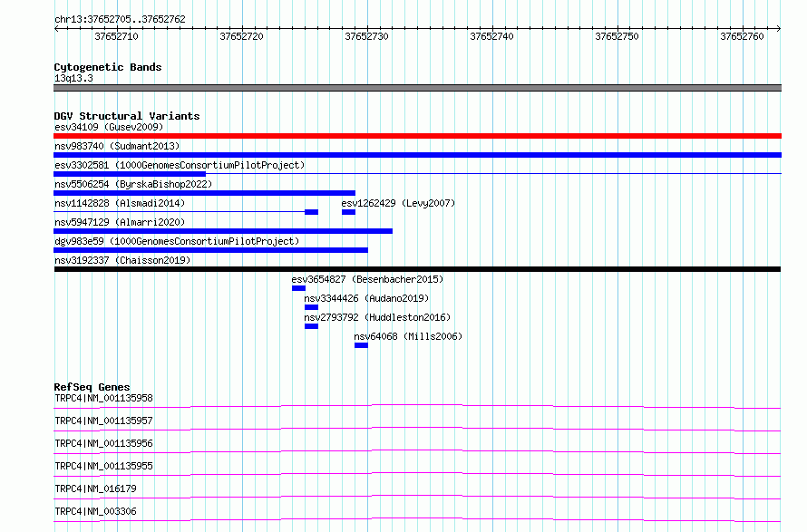Select the 37652720 ruler coordinate
The width and height of the screenshot is (807, 532).
coord(241,36)
